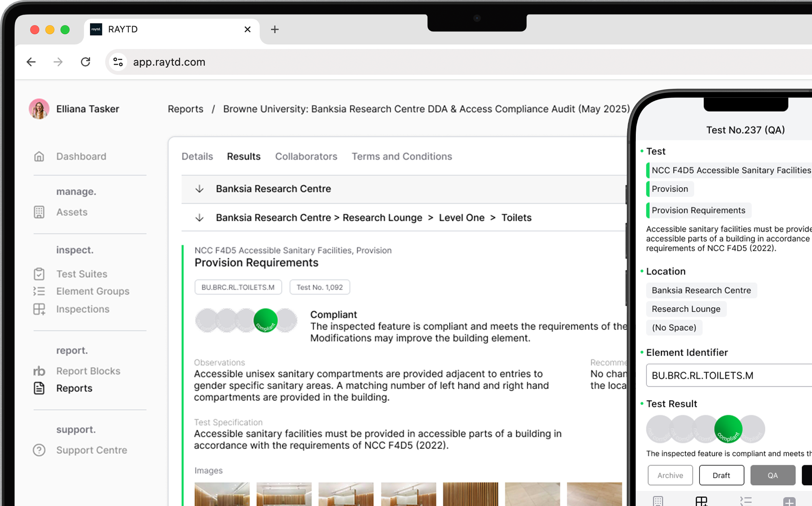Open Report Blocks rb icon
This screenshot has height=506, width=812.
coord(39,371)
